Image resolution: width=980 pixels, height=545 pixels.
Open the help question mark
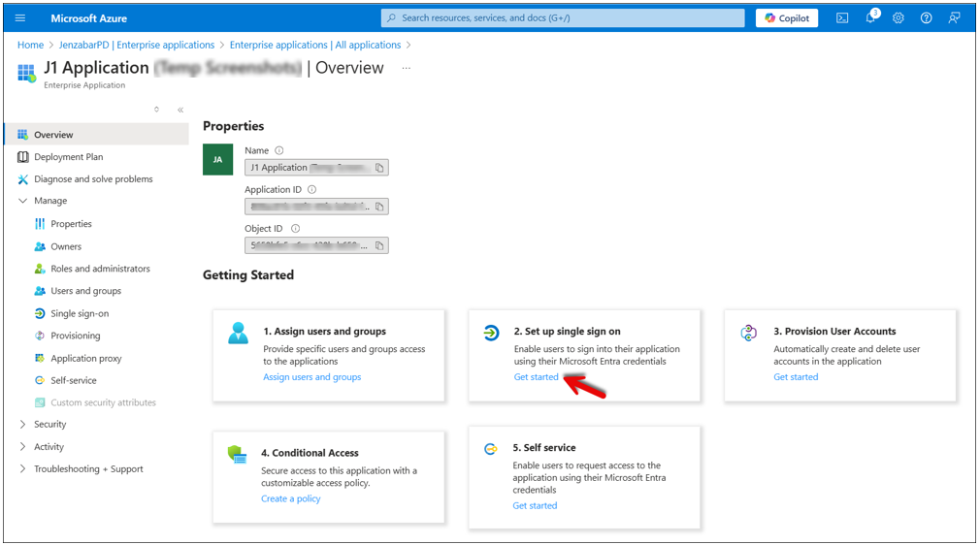[927, 18]
